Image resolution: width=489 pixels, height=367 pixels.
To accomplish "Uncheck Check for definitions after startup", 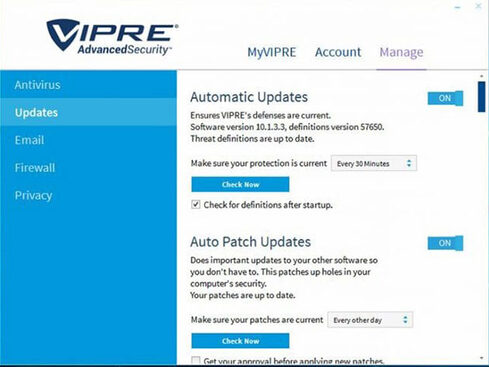I will coord(196,204).
